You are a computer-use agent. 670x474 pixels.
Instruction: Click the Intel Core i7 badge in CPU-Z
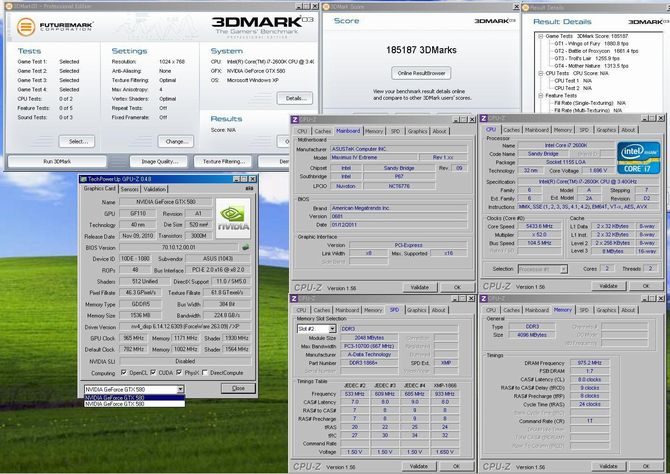tap(638, 158)
